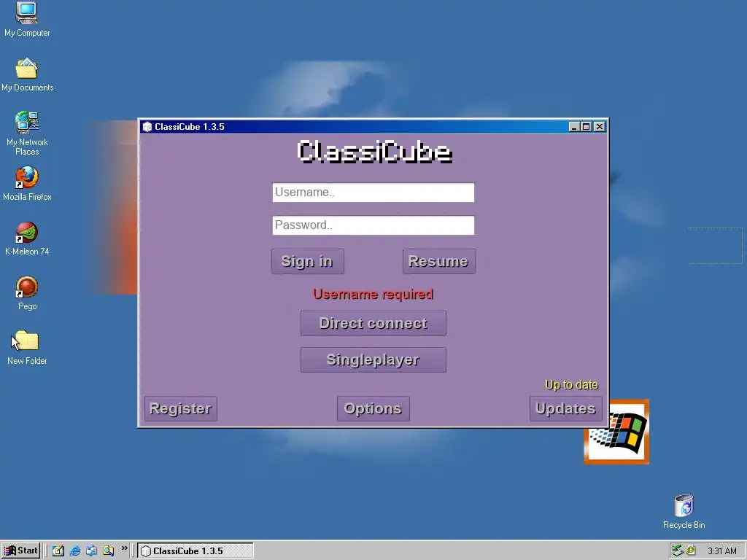Viewport: 747px width, 560px height.
Task: Start Singleplayer mode
Action: (373, 359)
